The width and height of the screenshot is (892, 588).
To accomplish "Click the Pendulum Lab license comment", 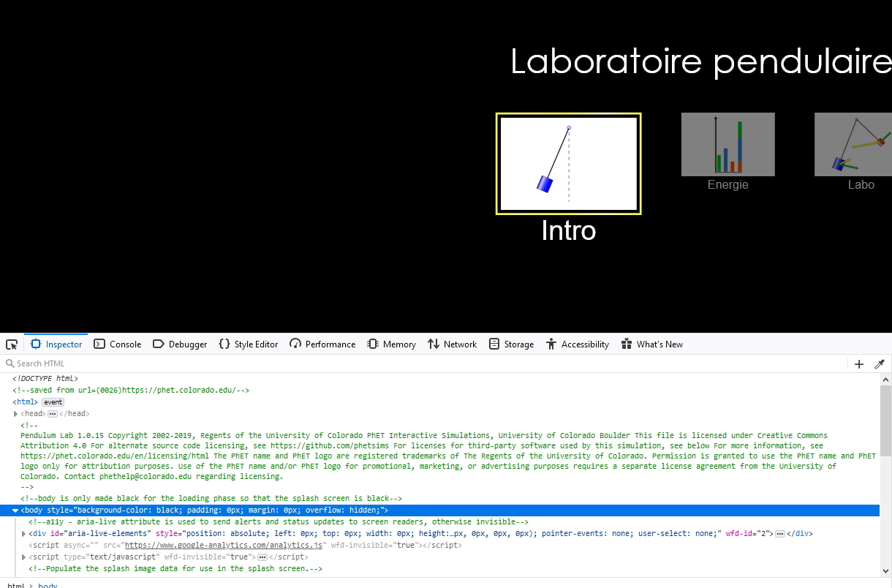I will click(447, 456).
